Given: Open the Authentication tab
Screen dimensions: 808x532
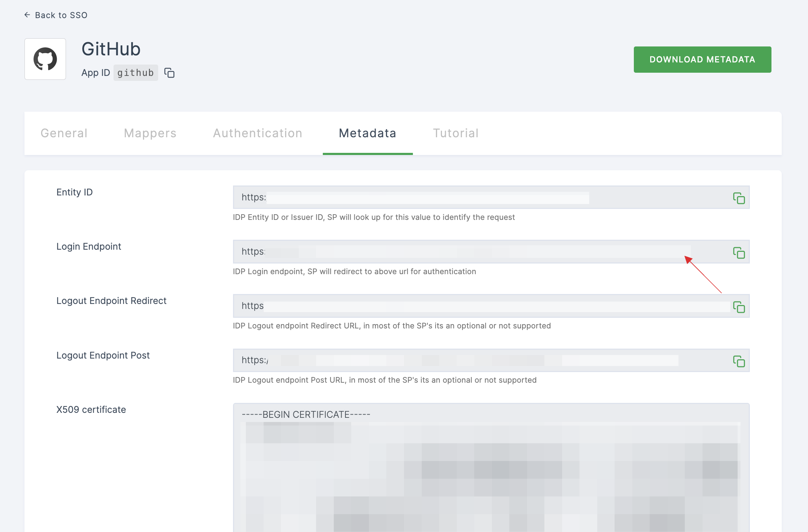Looking at the screenshot, I should click(258, 133).
